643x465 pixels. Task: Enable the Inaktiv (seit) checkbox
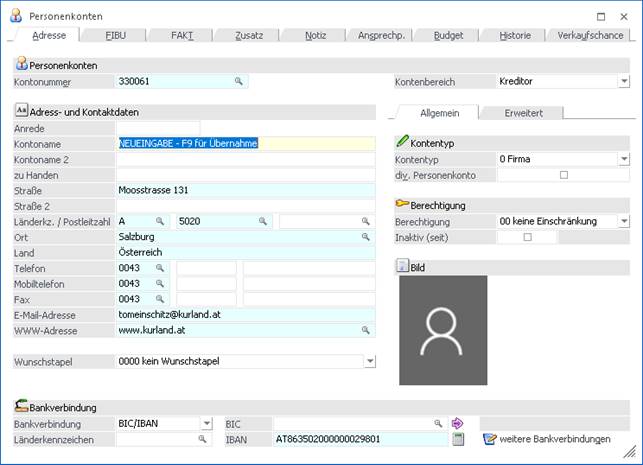click(527, 237)
